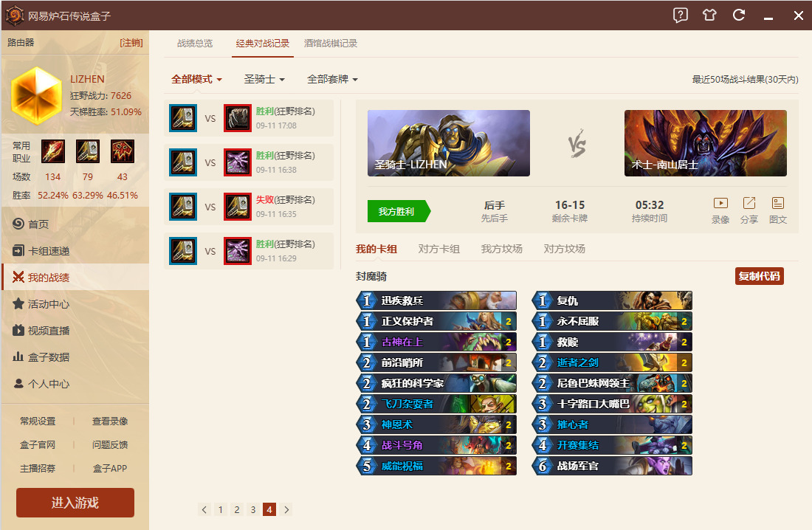Open 查看录像 link
Image resolution: width=812 pixels, height=530 pixels.
pyautogui.click(x=110, y=421)
